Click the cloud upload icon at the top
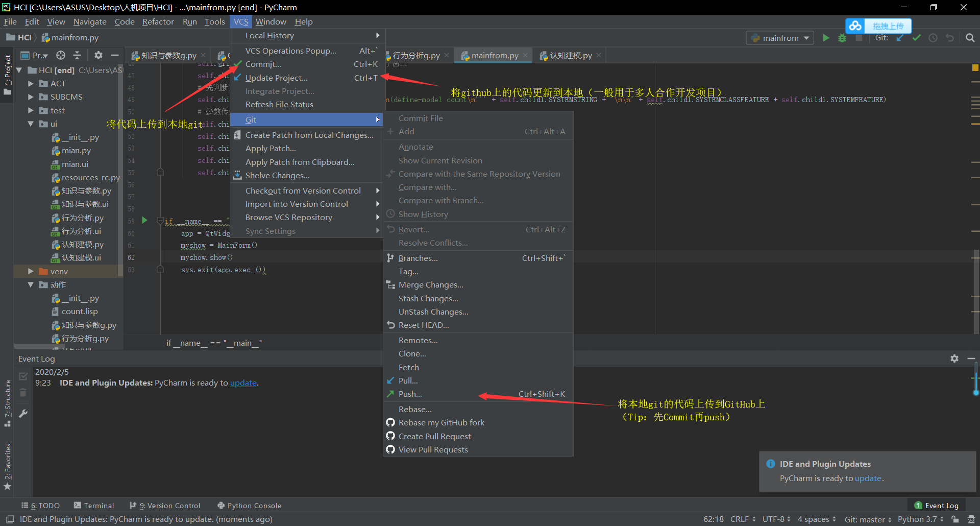This screenshot has height=526, width=980. (x=856, y=26)
